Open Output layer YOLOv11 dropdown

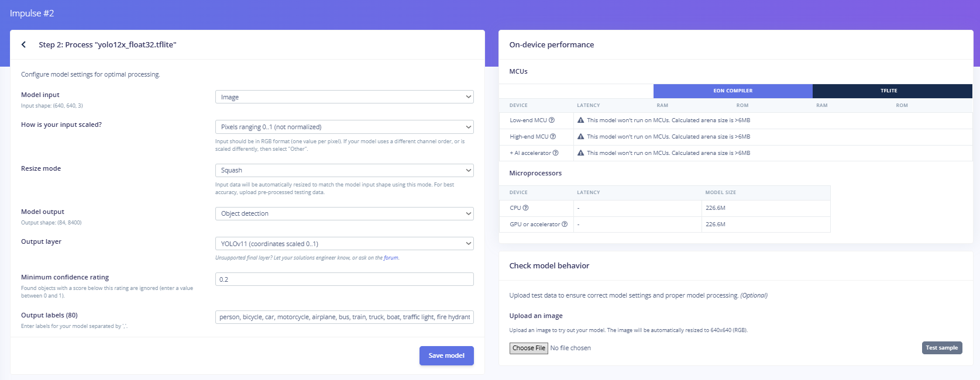pos(345,244)
